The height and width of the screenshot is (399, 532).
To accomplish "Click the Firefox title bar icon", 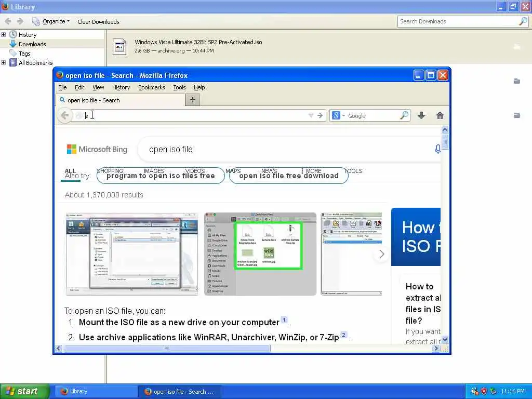I will pos(60,75).
